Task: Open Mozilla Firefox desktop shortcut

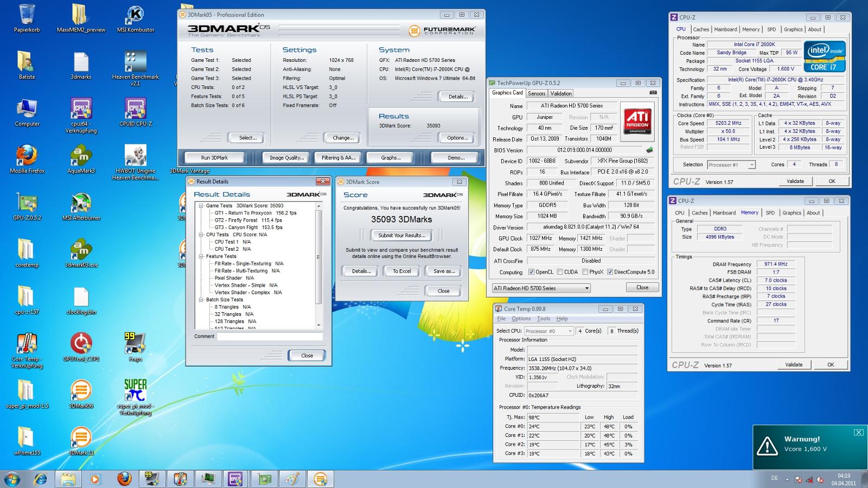Action: tap(27, 159)
